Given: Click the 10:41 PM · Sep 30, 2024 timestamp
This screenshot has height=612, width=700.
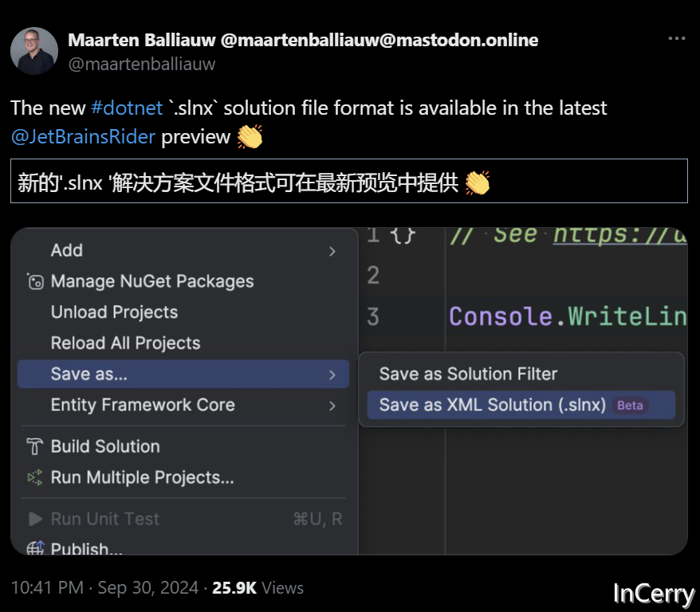Looking at the screenshot, I should click(104, 587).
